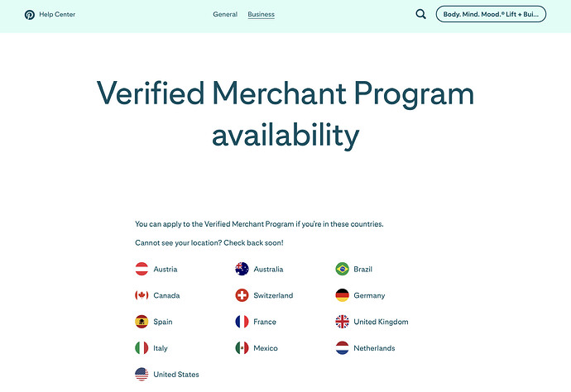The width and height of the screenshot is (571, 392).
Task: Click the Canada flag icon
Action: tap(142, 295)
